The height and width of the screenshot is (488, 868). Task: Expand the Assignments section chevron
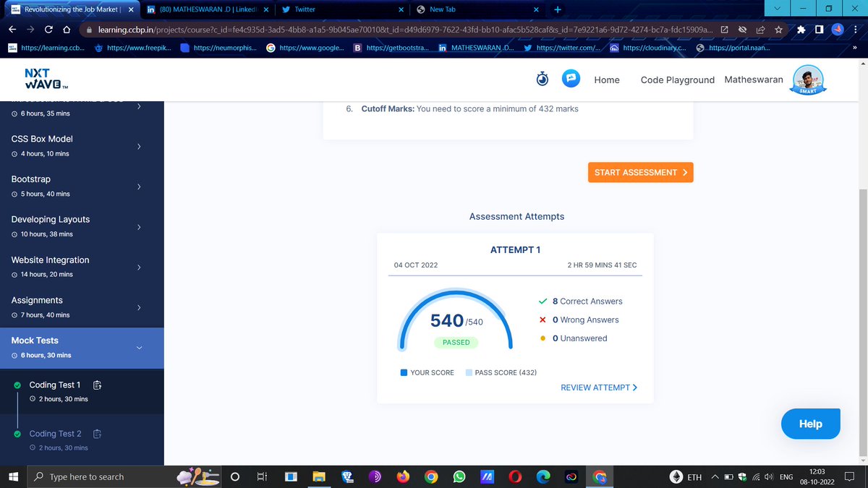(139, 307)
